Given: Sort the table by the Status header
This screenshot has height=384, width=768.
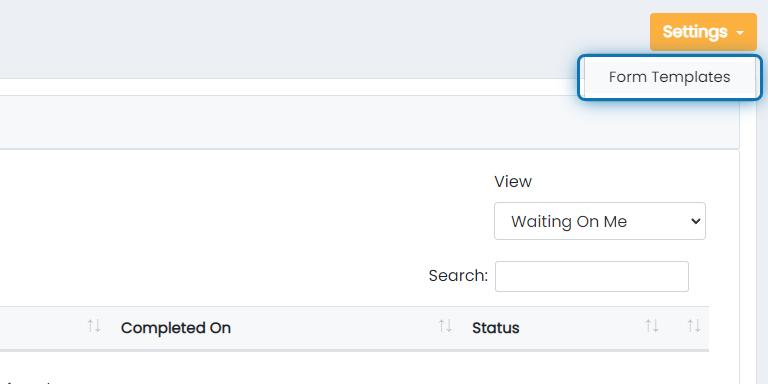Looking at the screenshot, I should (496, 328).
